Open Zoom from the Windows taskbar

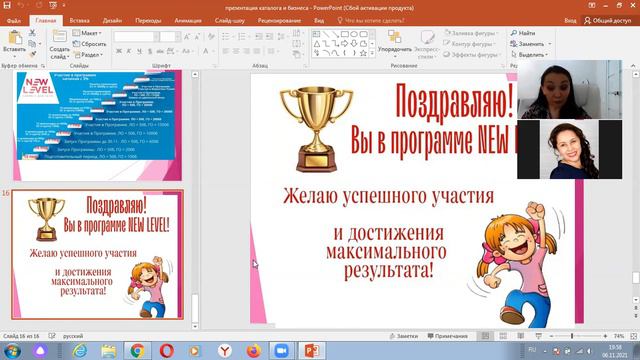pyautogui.click(x=281, y=351)
